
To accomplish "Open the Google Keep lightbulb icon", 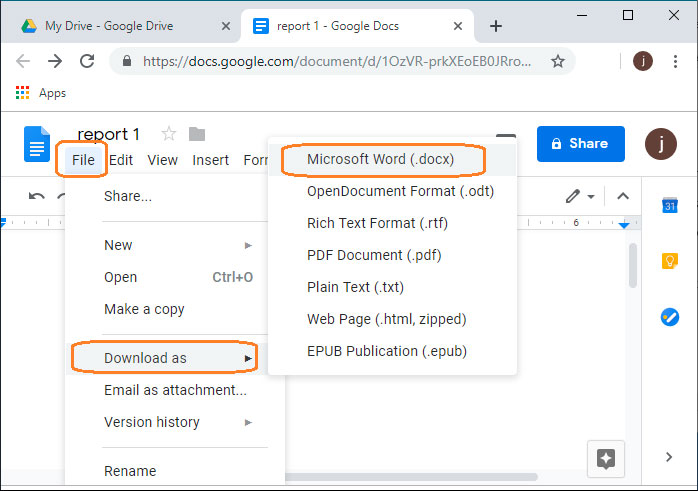I will (670, 260).
